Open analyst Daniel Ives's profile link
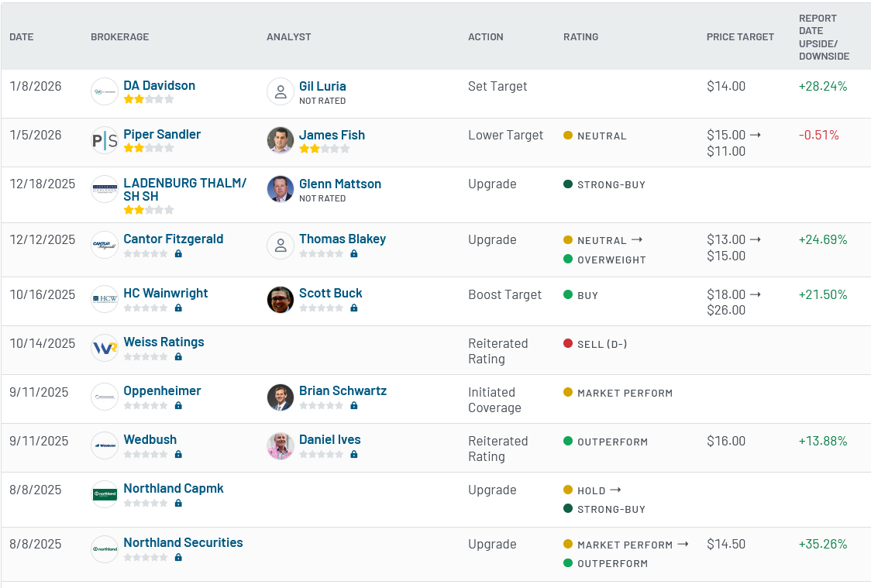 point(330,440)
